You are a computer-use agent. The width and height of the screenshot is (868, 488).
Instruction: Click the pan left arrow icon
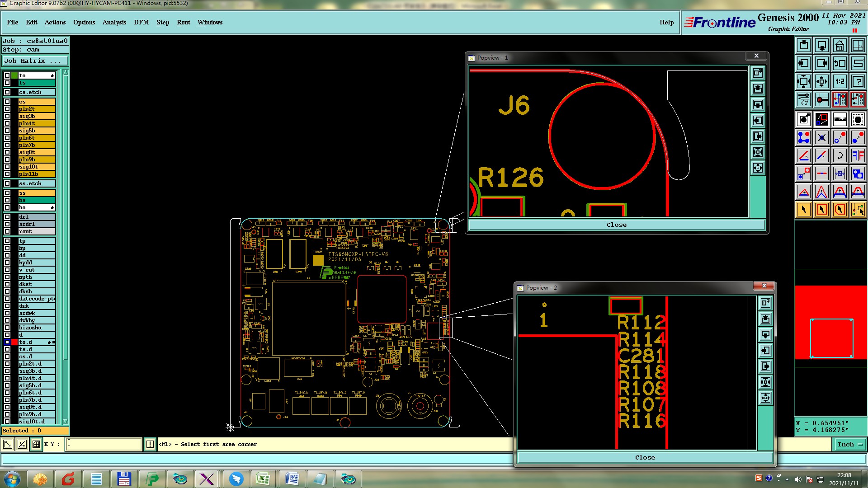click(804, 63)
